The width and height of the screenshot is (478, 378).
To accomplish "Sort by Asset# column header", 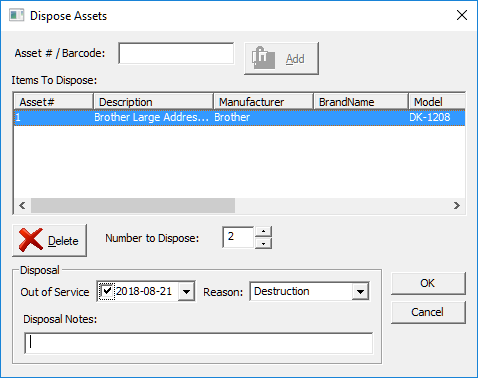I will point(53,102).
